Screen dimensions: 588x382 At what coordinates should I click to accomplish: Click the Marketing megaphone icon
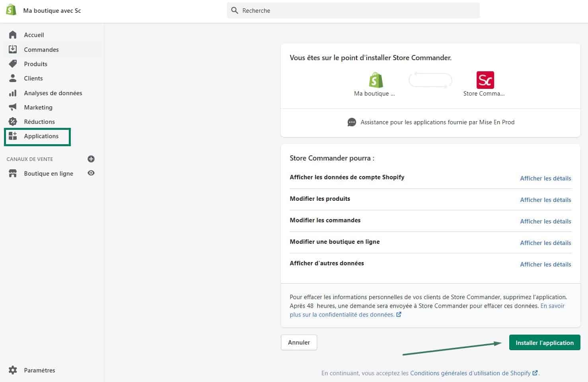13,107
